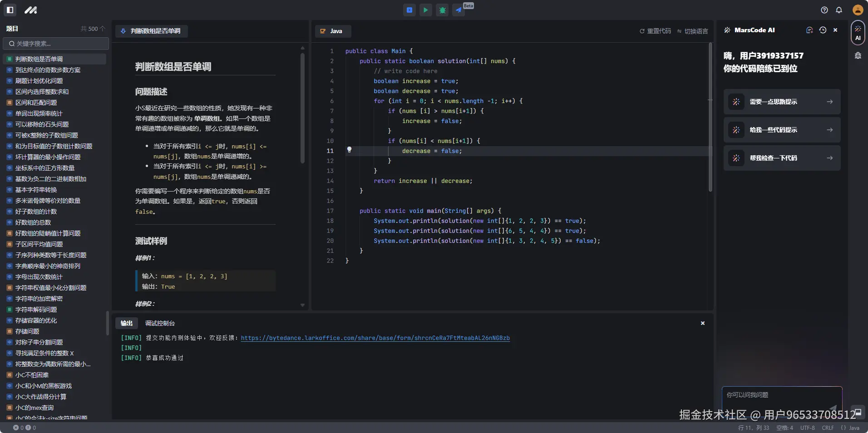The width and height of the screenshot is (868, 433).
Task: Toggle the left sidebar panel icon
Action: tap(10, 10)
